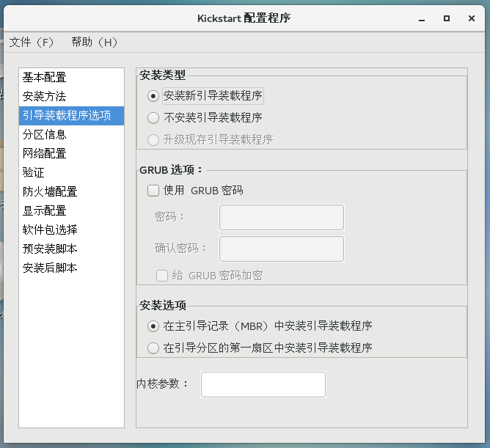Open 网络配置 section
This screenshot has height=448, width=490.
(x=44, y=153)
